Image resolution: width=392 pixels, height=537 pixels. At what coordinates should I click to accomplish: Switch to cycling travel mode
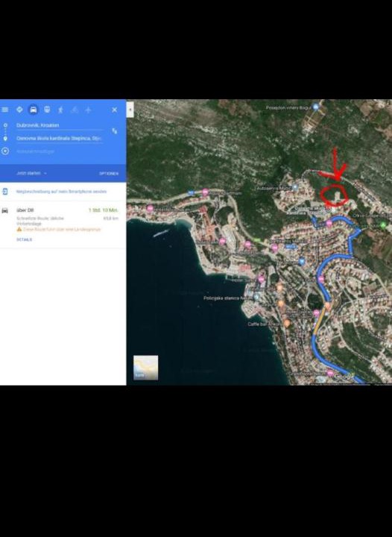[x=75, y=110]
